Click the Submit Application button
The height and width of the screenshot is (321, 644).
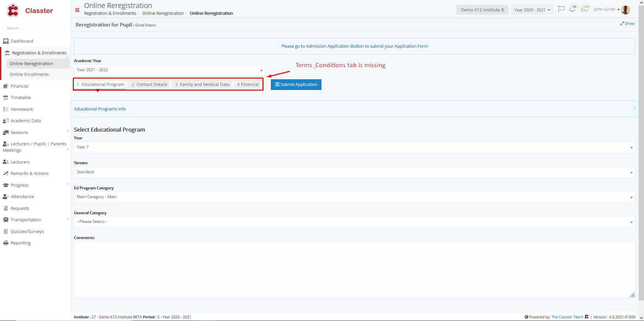[296, 85]
